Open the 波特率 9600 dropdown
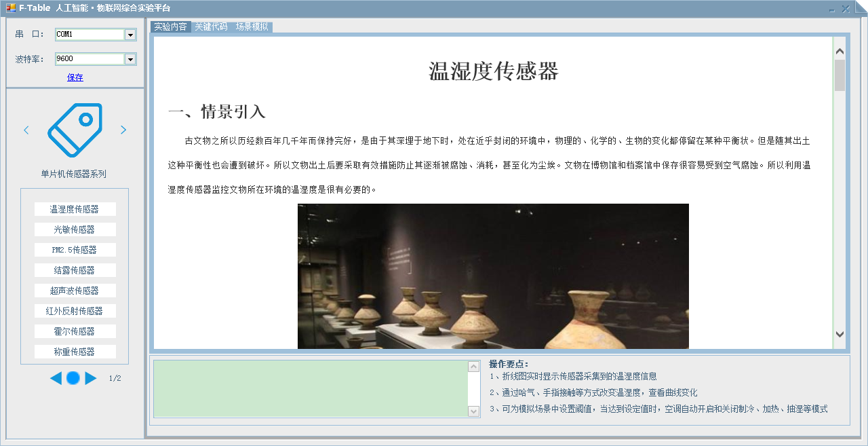Image resolution: width=868 pixels, height=446 pixels. click(130, 59)
